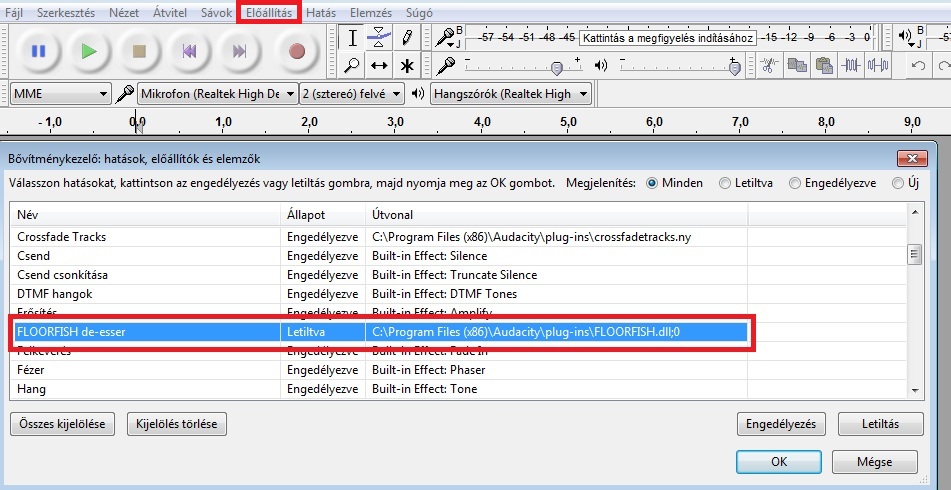Confirm with the OK button
Screen dimensions: 951x490
tap(779, 462)
